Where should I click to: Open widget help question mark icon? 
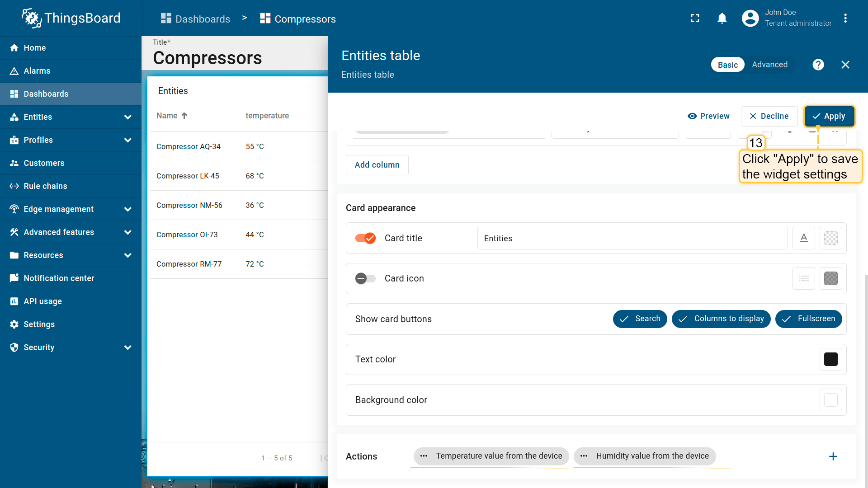click(818, 65)
